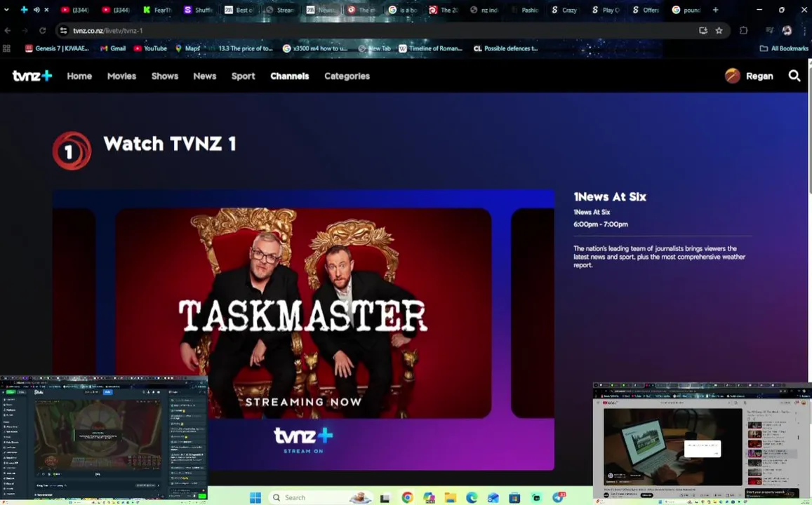Screen dimensions: 812x505
Task: Open Google Chrome from taskbar
Action: (x=408, y=498)
